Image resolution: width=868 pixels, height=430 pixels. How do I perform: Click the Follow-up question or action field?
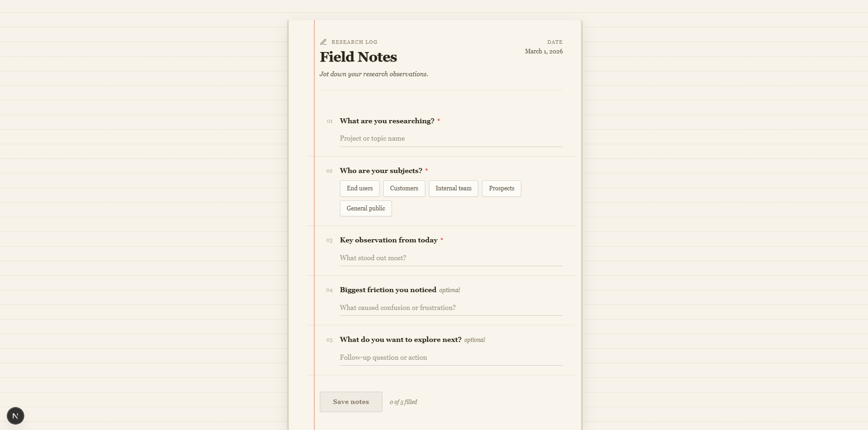[x=451, y=357]
